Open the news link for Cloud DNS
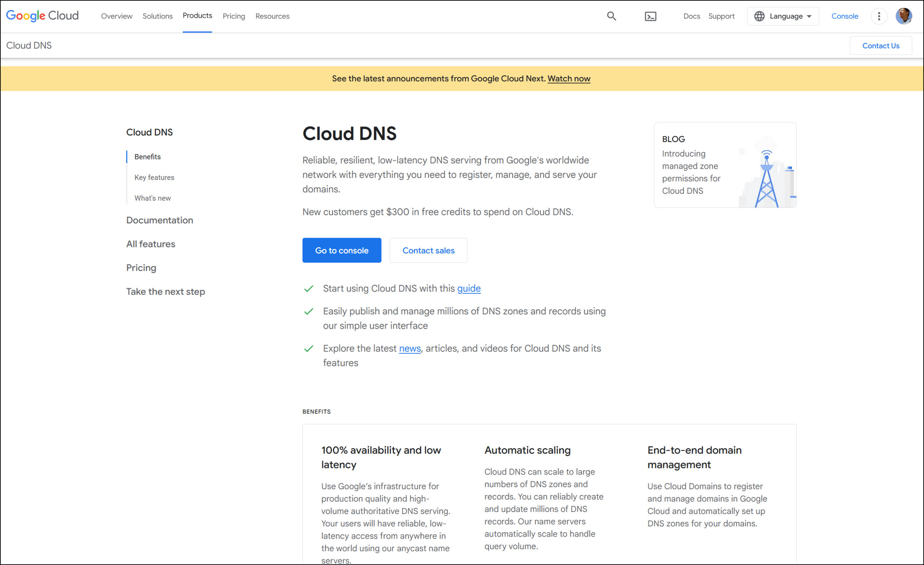This screenshot has width=924, height=565. (410, 348)
